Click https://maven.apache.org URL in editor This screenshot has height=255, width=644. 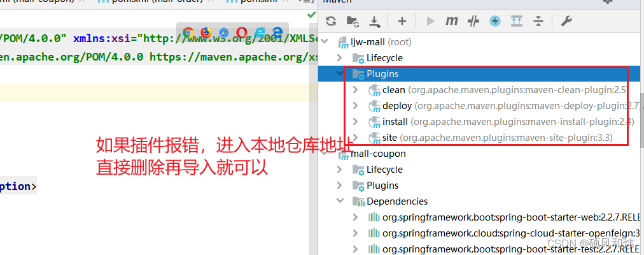click(234, 56)
